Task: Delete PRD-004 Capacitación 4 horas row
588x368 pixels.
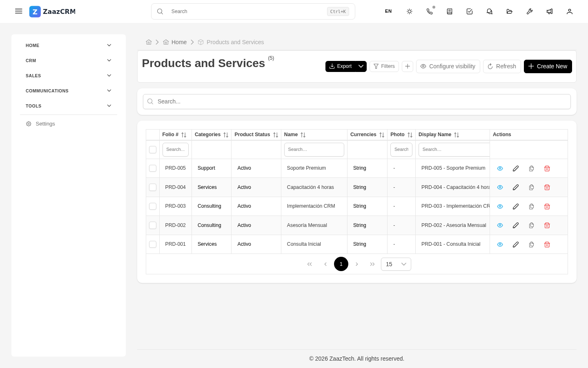Action: 547,187
